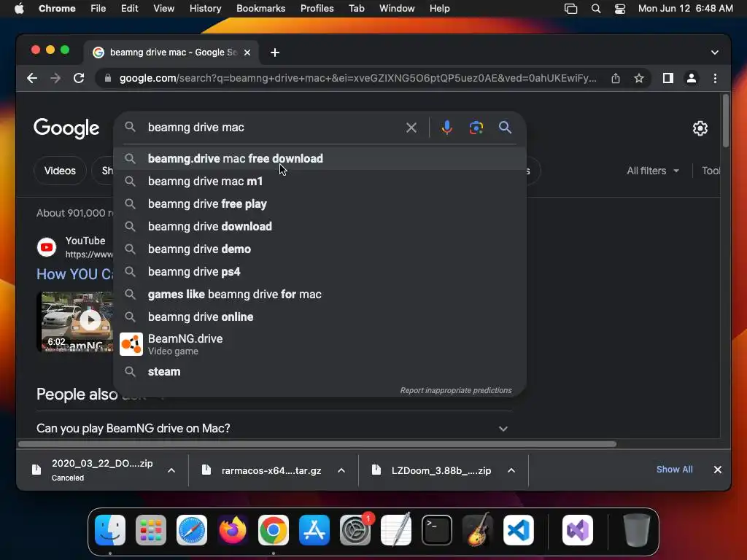Open the Chrome File menu

[98, 9]
